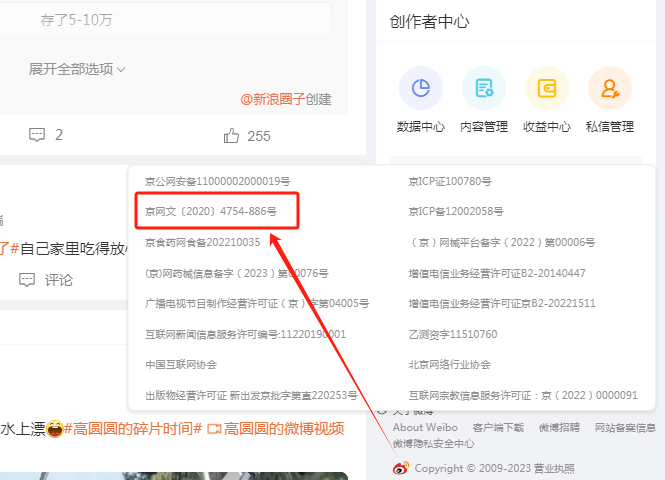Click 乙测资字11510760 entry
665x480 pixels.
pos(453,334)
